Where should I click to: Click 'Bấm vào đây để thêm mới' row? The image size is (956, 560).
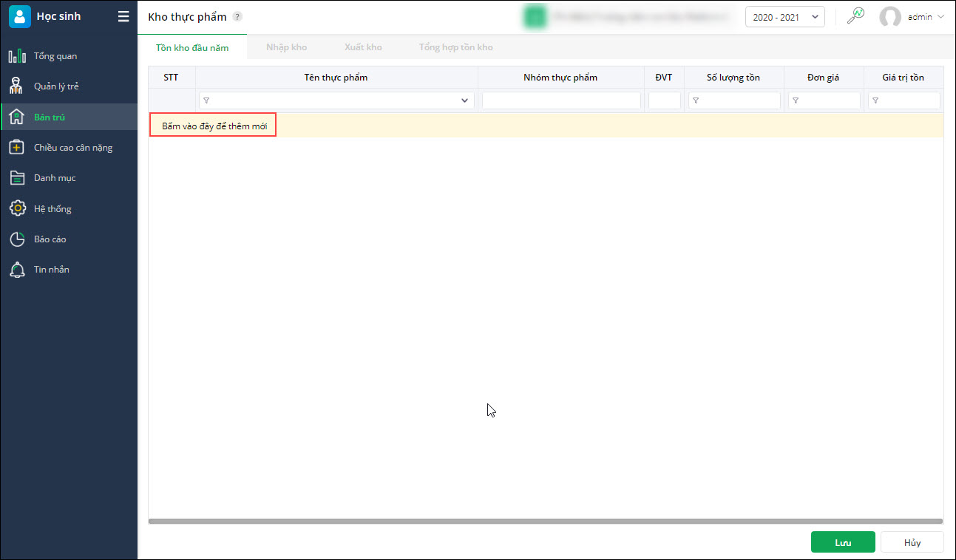(546, 126)
